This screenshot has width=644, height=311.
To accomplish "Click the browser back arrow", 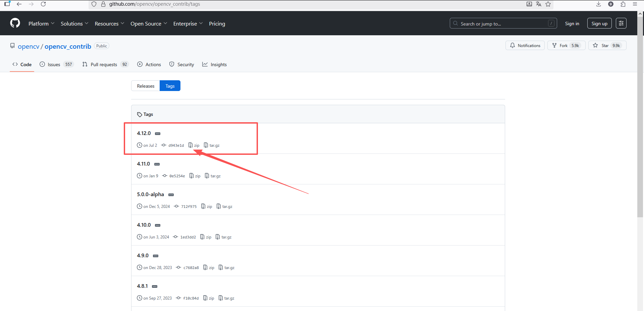I will click(x=19, y=4).
